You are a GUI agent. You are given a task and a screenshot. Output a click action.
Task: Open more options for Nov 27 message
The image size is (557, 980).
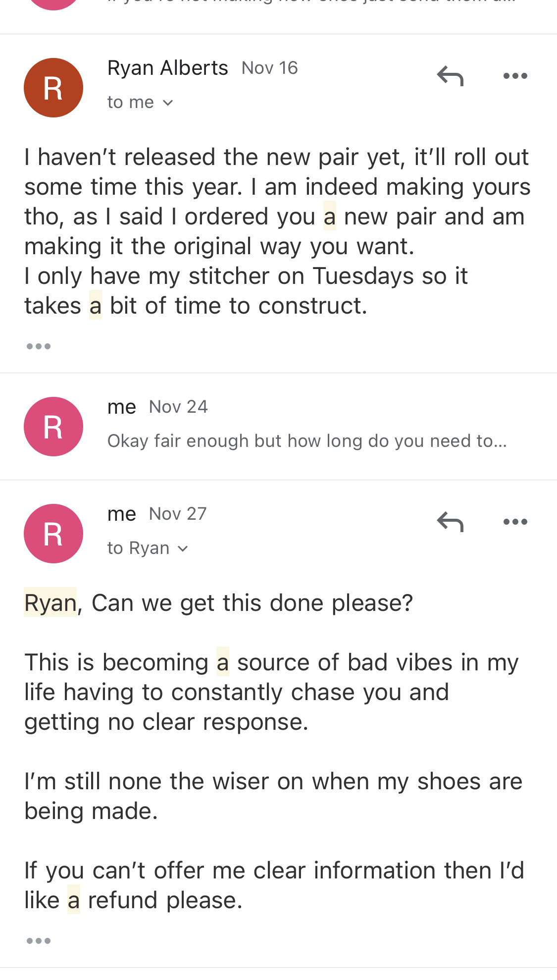pos(515,522)
